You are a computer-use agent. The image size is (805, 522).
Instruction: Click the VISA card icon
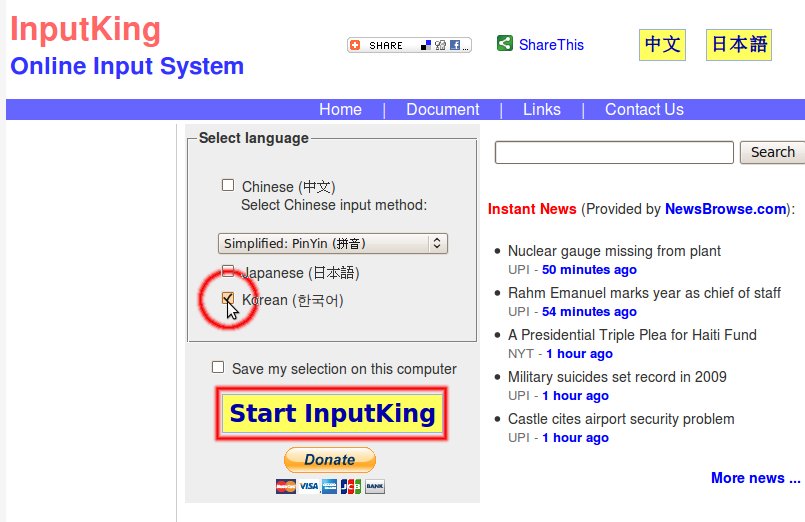point(309,486)
